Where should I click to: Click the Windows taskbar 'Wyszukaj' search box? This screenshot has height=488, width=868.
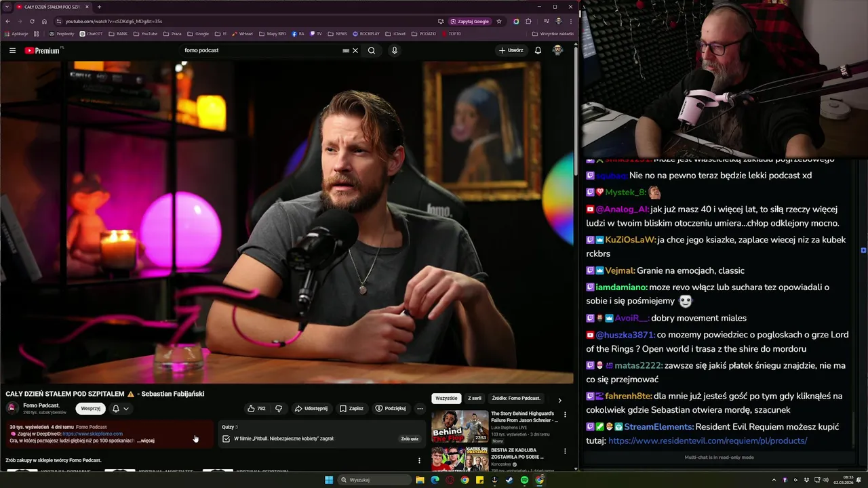(x=375, y=480)
